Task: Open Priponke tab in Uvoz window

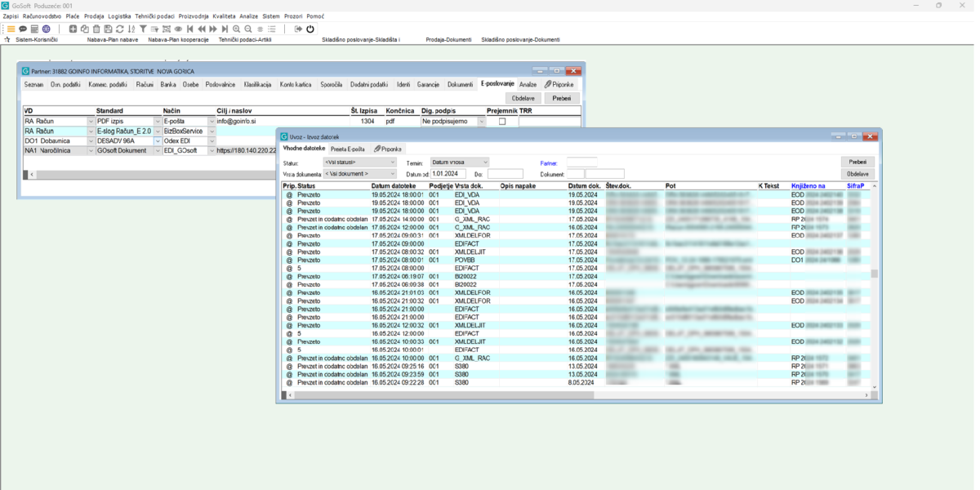Action: (388, 149)
